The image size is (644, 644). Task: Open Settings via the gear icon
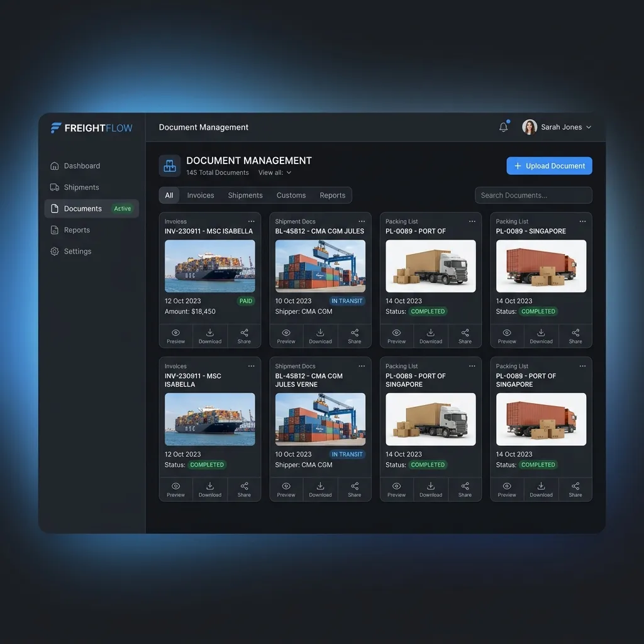54,251
